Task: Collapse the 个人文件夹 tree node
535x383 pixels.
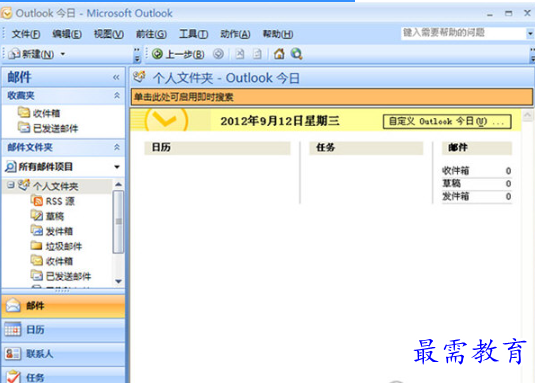Action: tap(11, 185)
